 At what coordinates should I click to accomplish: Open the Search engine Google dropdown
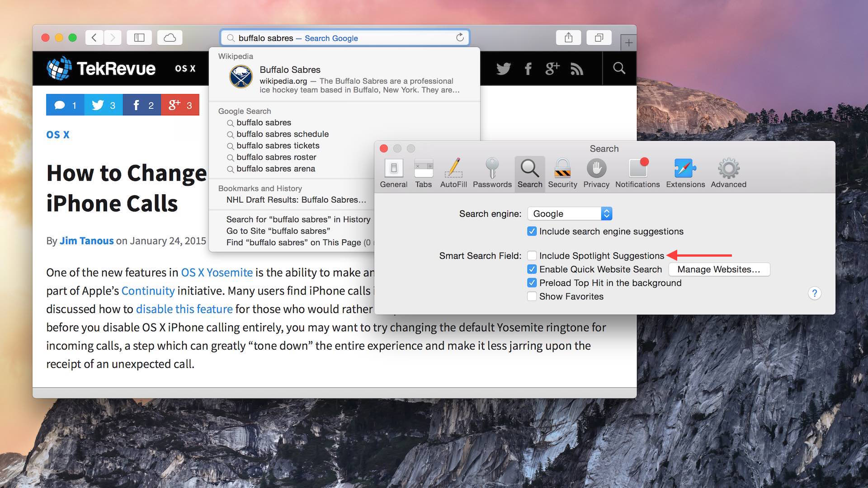pyautogui.click(x=570, y=213)
